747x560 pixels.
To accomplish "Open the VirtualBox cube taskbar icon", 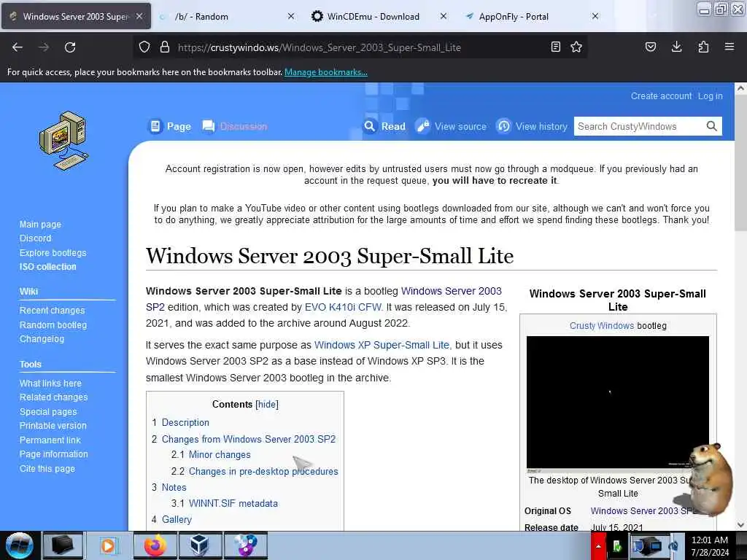I will [x=199, y=545].
